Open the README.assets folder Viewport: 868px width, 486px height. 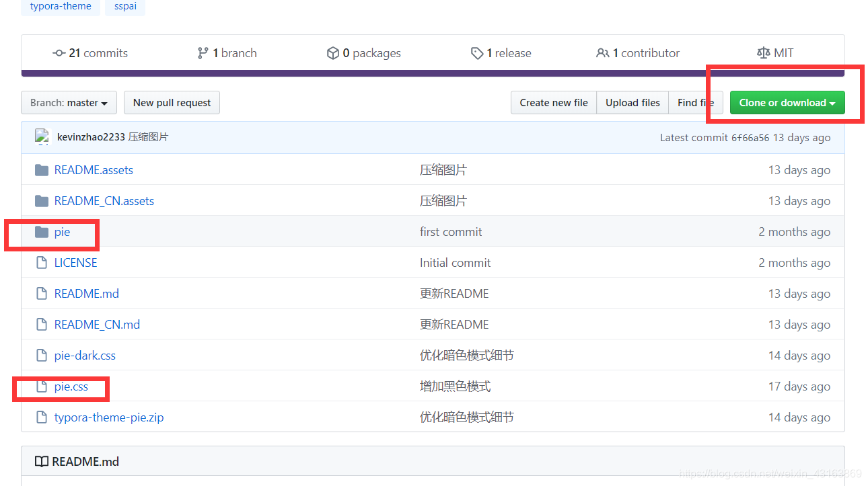pyautogui.click(x=94, y=170)
